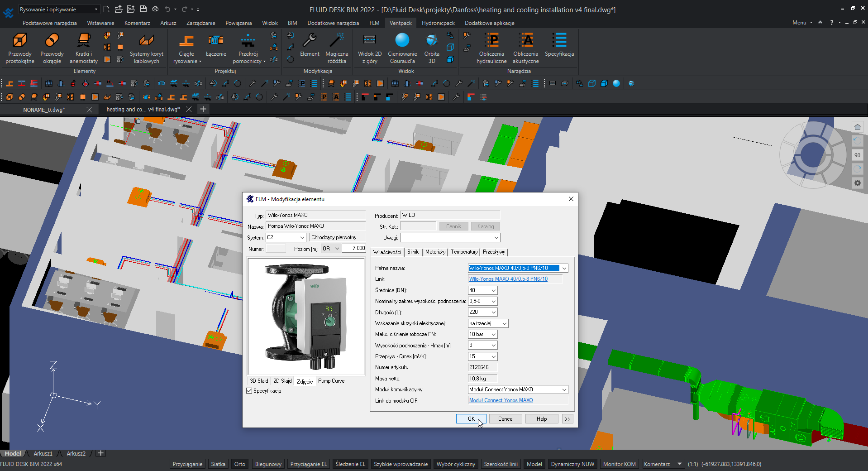Viewport: 868px width, 471px height.
Task: Expand the System C2 dropdown
Action: (x=302, y=237)
